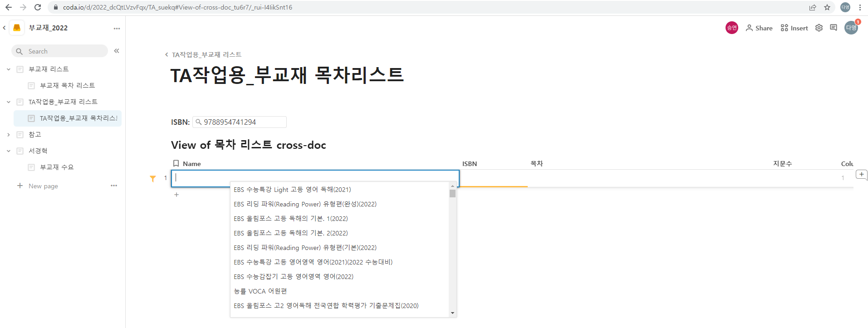Expand the 참고 page tree
The image size is (868, 328).
coord(9,135)
